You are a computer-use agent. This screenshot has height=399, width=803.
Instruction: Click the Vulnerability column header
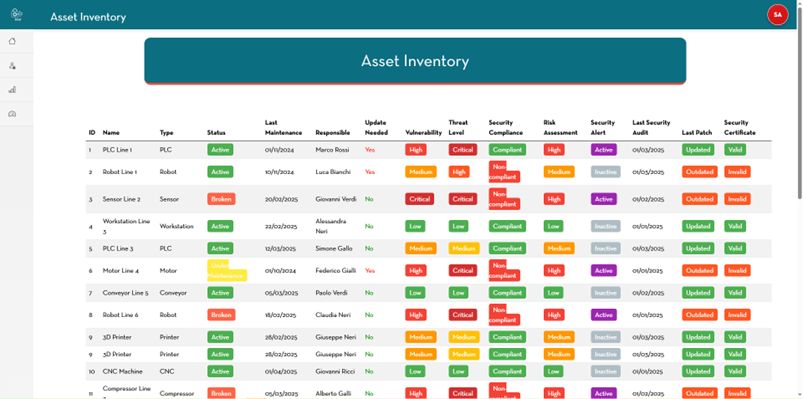424,133
